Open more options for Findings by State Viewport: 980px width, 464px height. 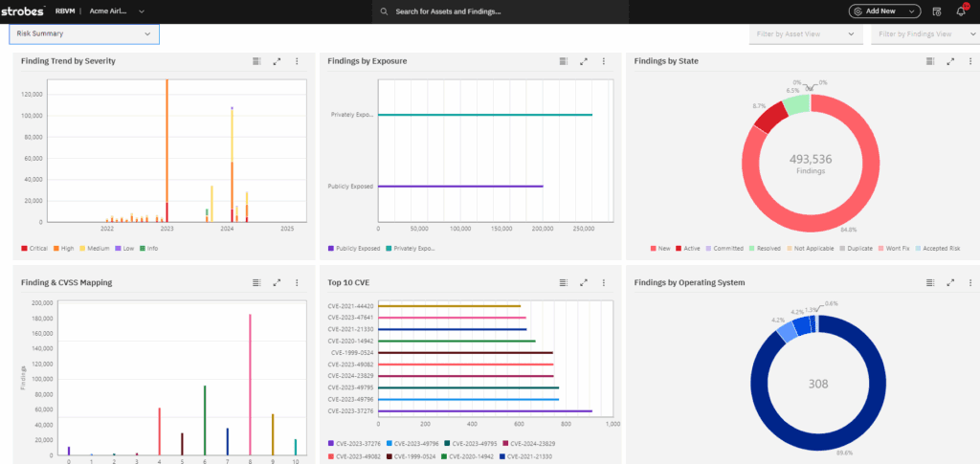tap(970, 61)
